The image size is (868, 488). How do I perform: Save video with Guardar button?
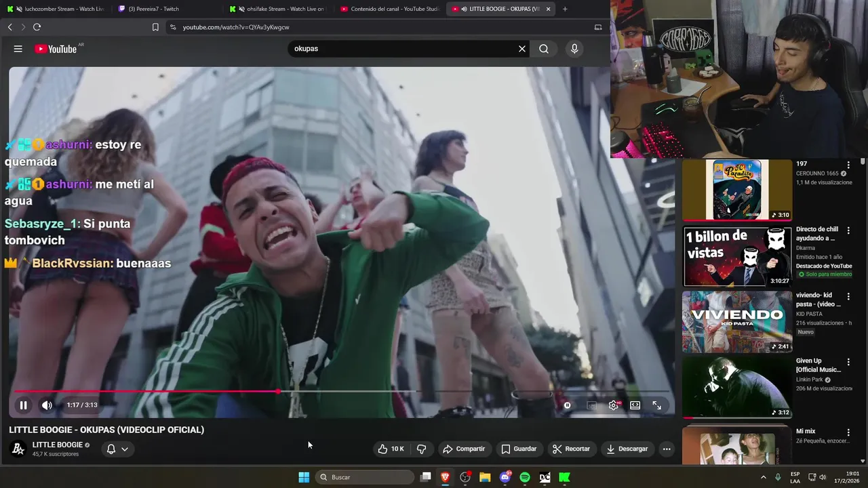tap(519, 449)
